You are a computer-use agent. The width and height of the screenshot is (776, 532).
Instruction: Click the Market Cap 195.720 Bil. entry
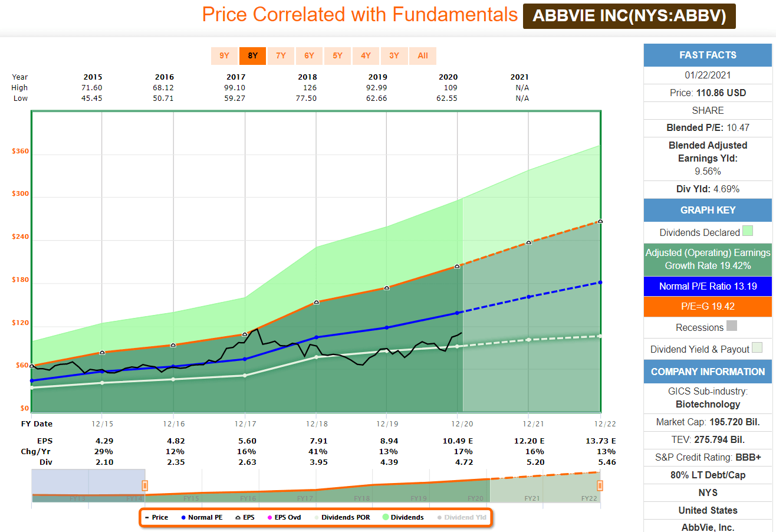[x=708, y=422]
